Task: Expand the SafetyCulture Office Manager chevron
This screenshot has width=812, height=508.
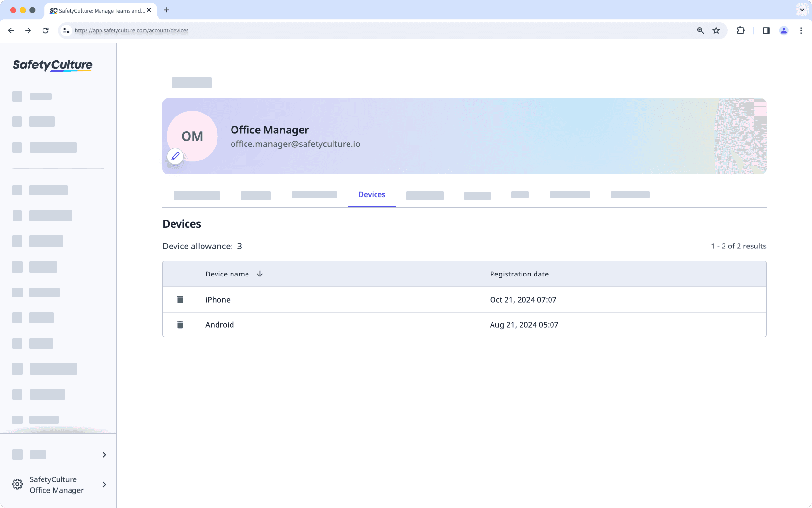Action: click(104, 484)
